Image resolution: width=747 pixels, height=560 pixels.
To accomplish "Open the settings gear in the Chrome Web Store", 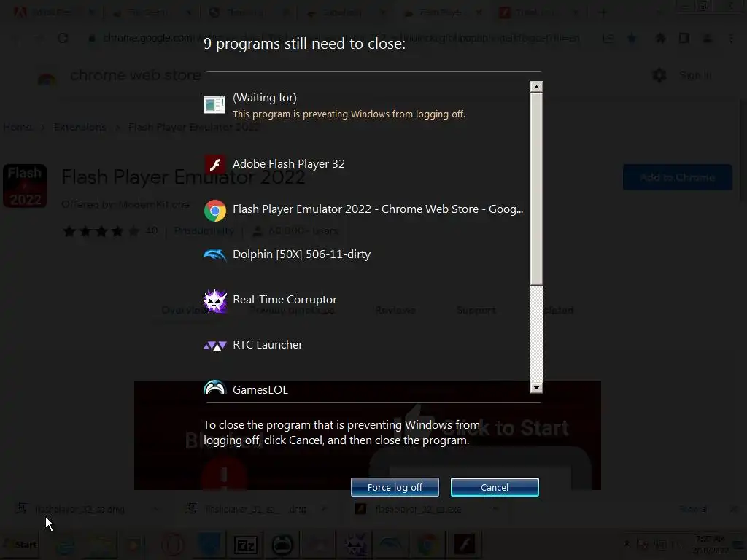I will [x=659, y=75].
